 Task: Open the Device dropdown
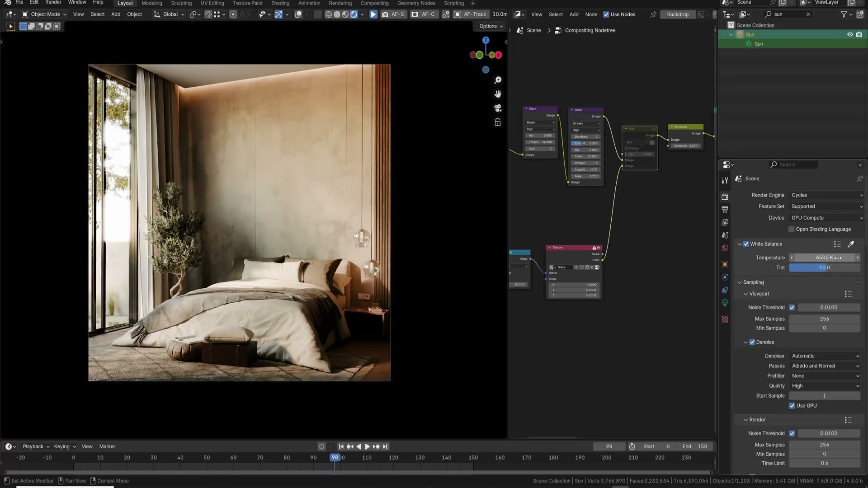click(827, 218)
